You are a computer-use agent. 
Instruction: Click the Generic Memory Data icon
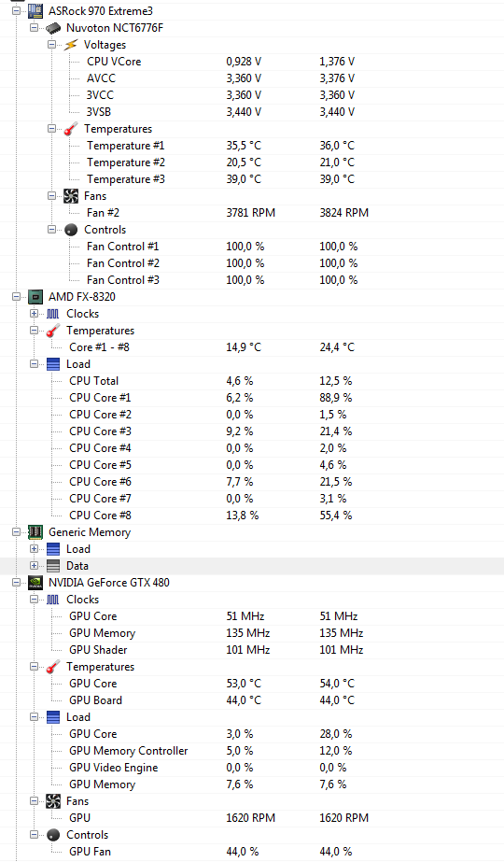[x=53, y=566]
